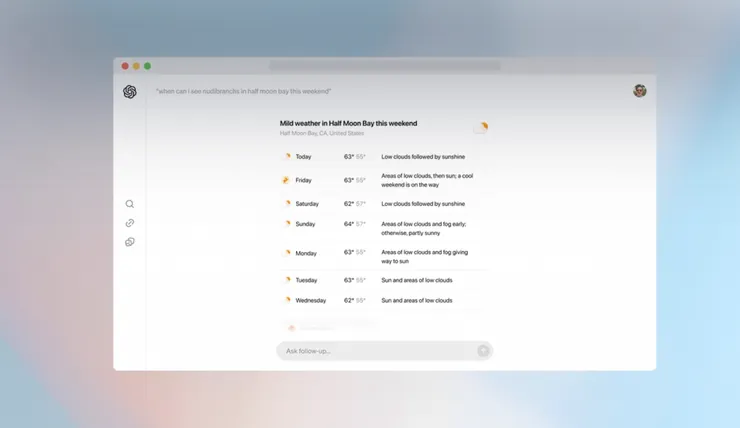Click Today's 'Low clouds followed by sunshine' text
Screen dimensions: 740x428
coord(423,157)
